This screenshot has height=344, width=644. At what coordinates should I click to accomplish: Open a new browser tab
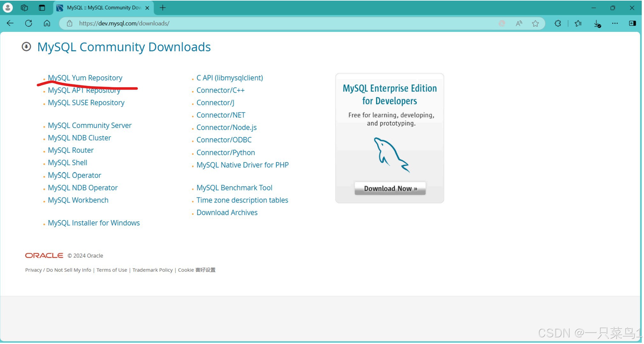click(x=163, y=8)
